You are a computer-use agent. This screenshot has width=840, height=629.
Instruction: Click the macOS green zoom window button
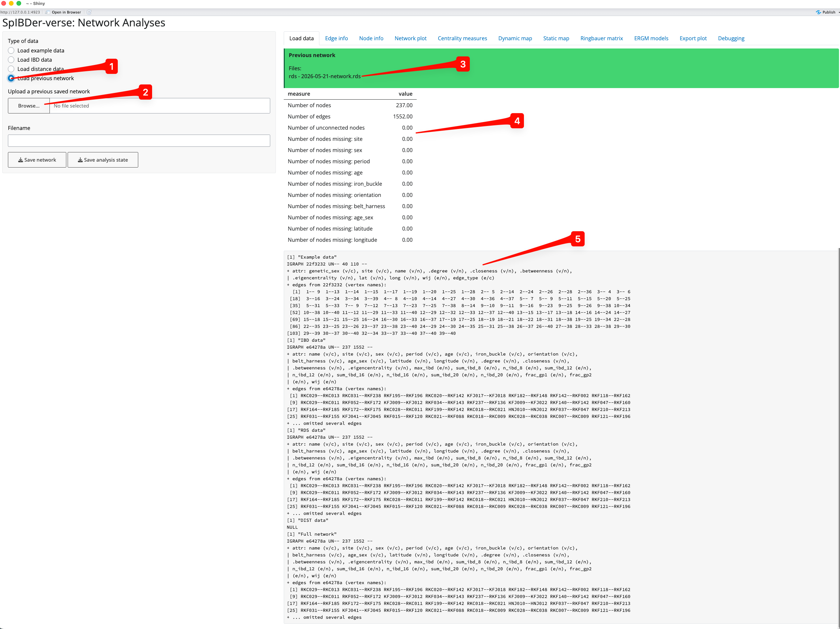19,3
